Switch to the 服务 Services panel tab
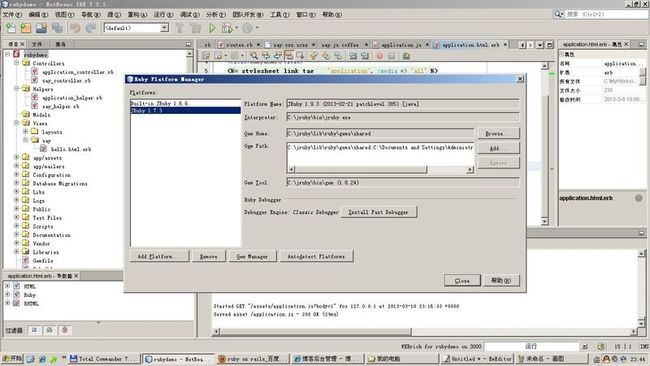The image size is (650, 366). (61, 44)
